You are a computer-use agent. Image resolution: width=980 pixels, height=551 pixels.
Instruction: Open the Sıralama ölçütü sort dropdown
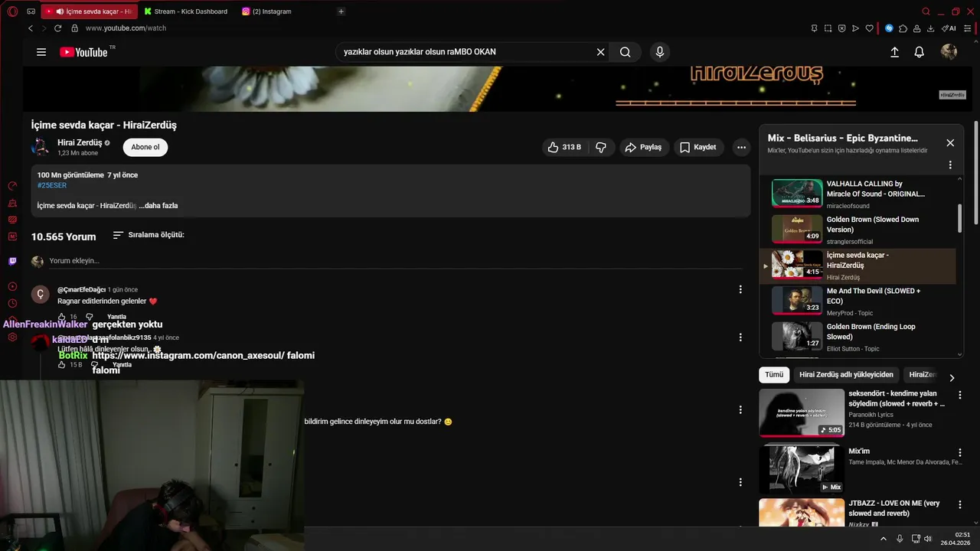[149, 235]
